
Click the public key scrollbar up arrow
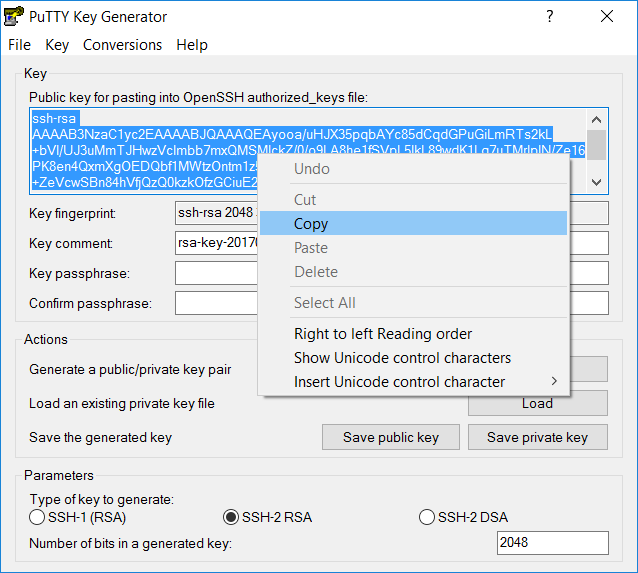[x=596, y=120]
